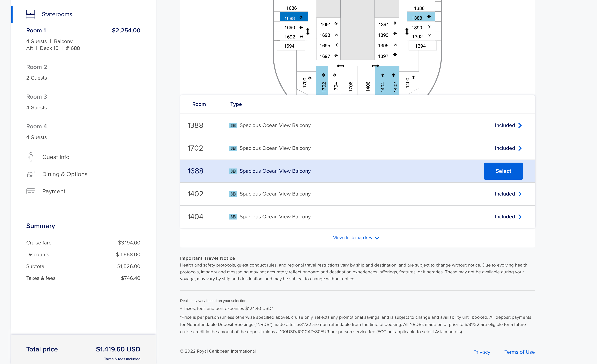
Task: Click the chevron arrow on the room 1702 row
Action: click(x=520, y=148)
